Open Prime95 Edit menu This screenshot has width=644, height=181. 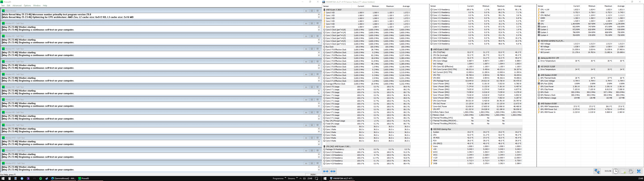(9, 6)
